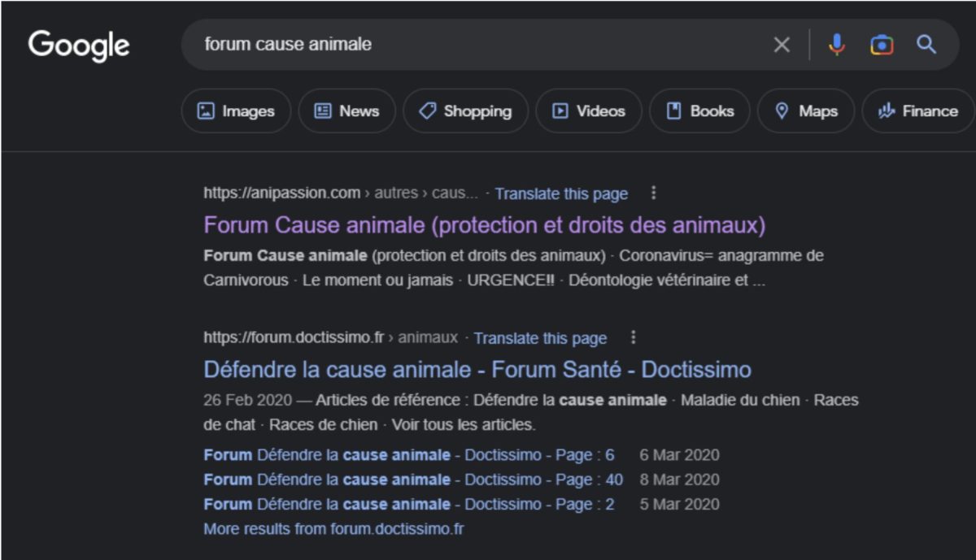Open Forum Cause animale result title
Screen dimensions: 976x560
point(485,224)
